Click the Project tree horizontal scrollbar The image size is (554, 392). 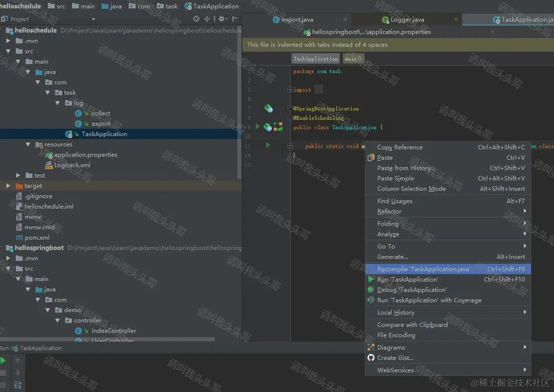pos(107,339)
